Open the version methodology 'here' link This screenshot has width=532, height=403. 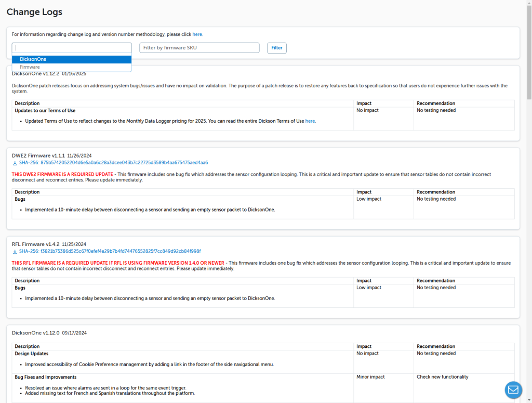click(x=197, y=34)
